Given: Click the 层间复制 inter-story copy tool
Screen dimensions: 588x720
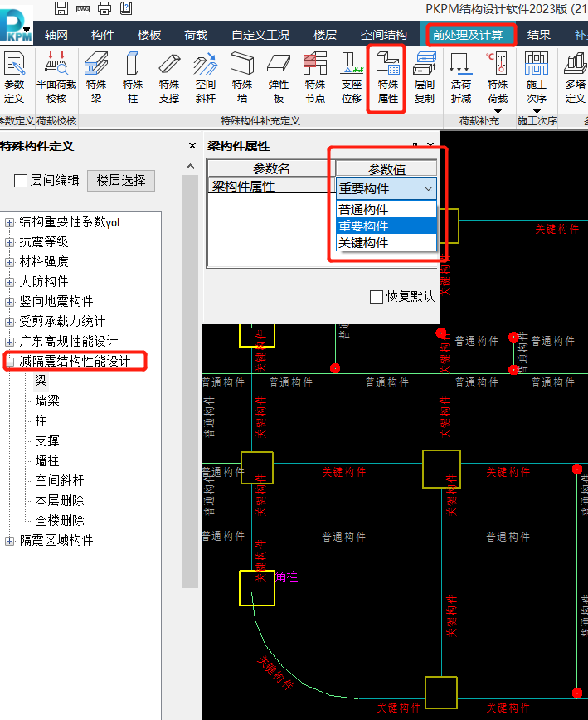Looking at the screenshot, I should tap(425, 78).
